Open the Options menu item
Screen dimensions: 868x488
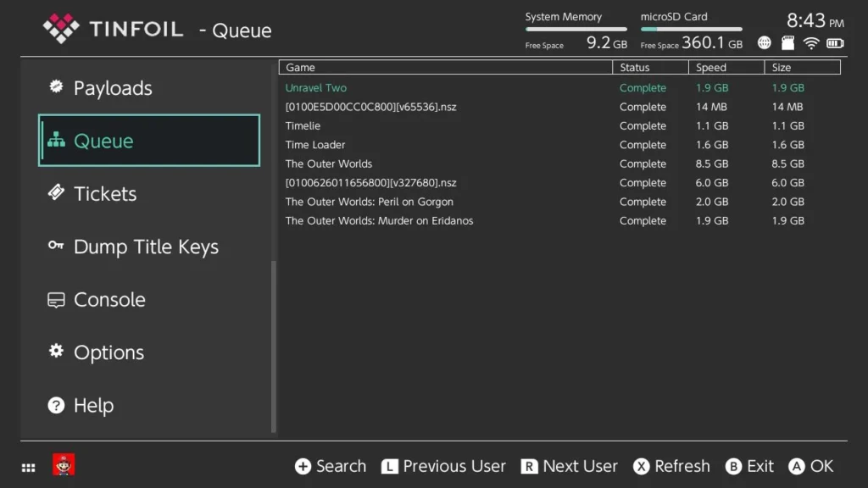[149, 352]
